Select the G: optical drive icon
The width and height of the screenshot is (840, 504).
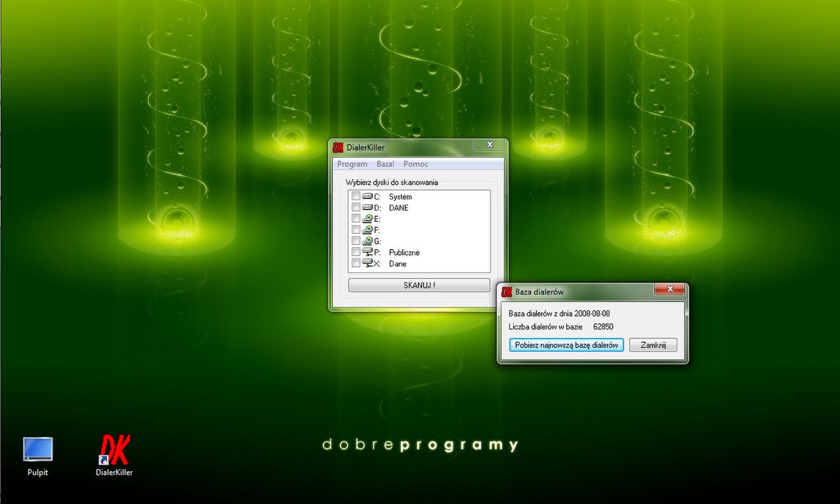[x=367, y=241]
